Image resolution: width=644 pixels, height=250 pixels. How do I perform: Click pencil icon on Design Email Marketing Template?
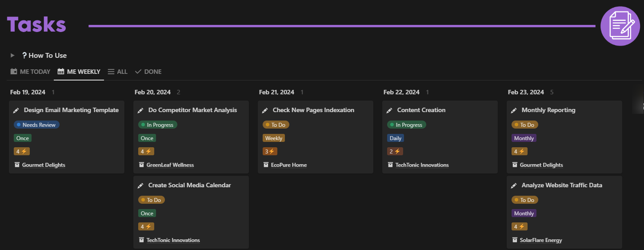16,110
